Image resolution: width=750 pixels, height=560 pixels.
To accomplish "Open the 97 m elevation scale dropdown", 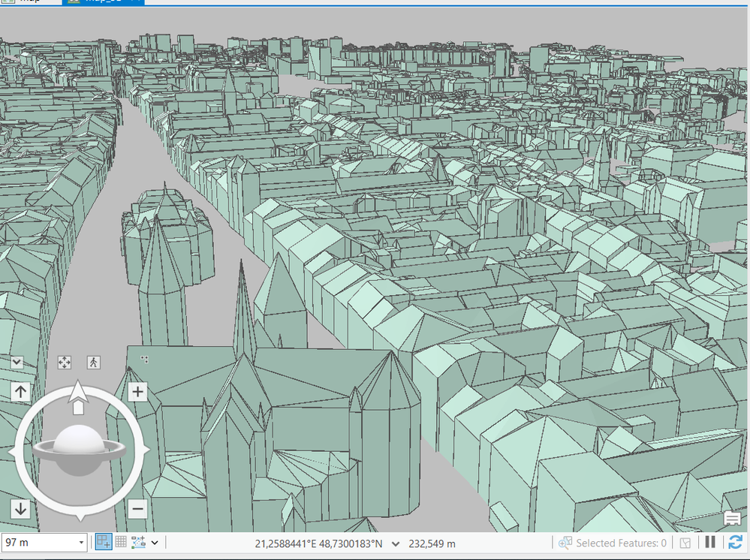I will pos(81,543).
